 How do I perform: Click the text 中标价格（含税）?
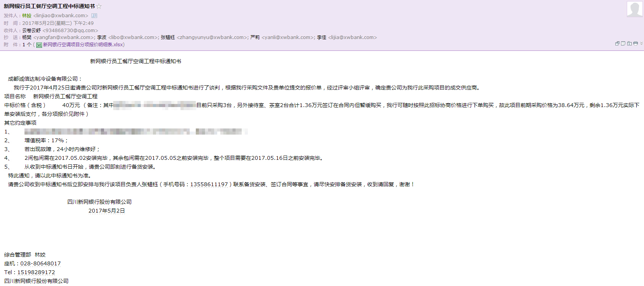coord(25,105)
